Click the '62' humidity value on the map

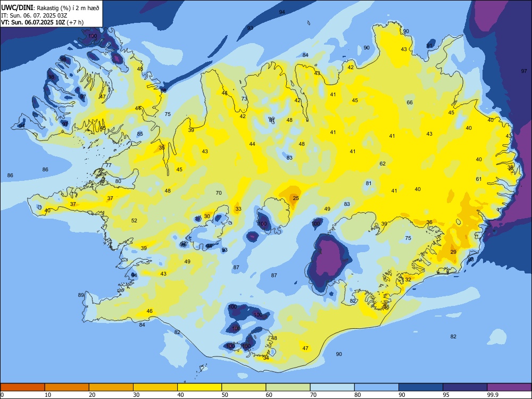click(383, 163)
